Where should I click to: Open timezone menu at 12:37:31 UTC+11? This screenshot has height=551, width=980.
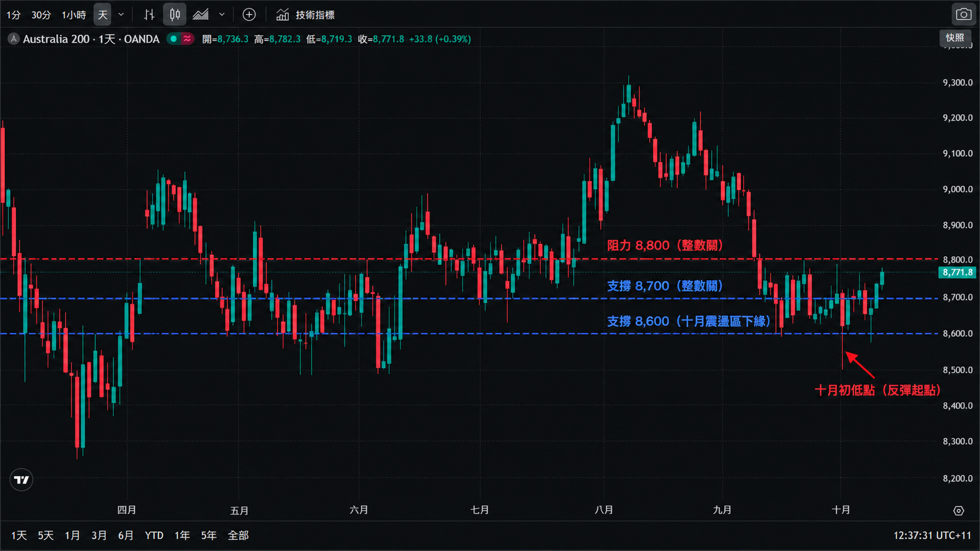pyautogui.click(x=932, y=535)
